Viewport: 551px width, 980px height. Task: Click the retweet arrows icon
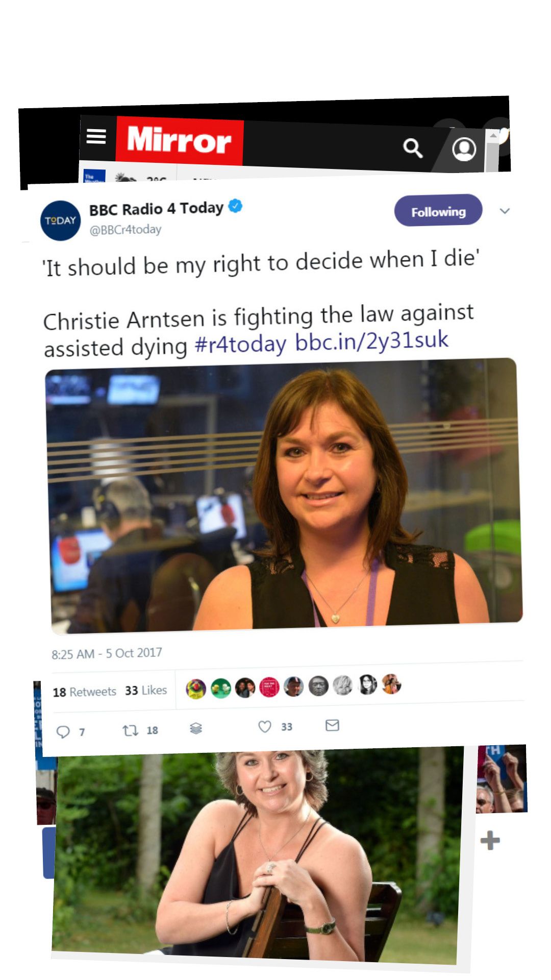click(x=130, y=731)
